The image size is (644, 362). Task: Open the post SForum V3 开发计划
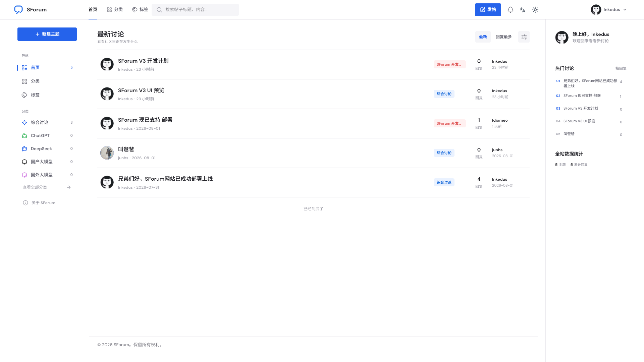point(143,61)
